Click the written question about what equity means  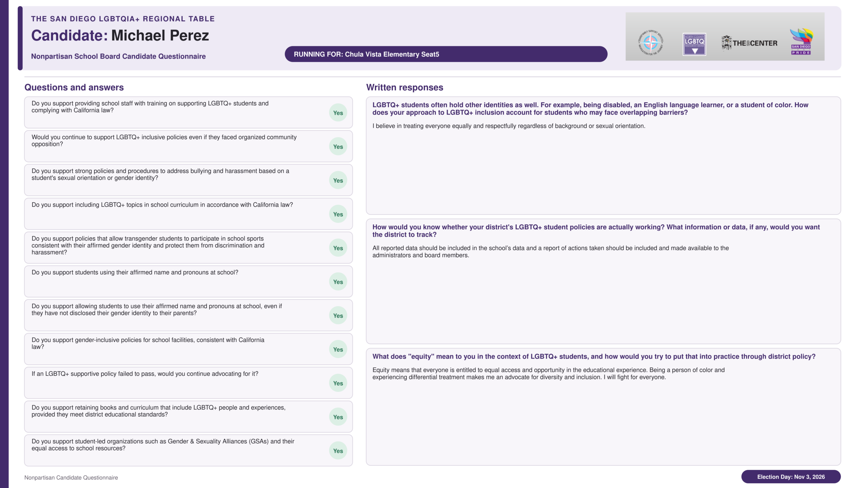[x=594, y=357]
